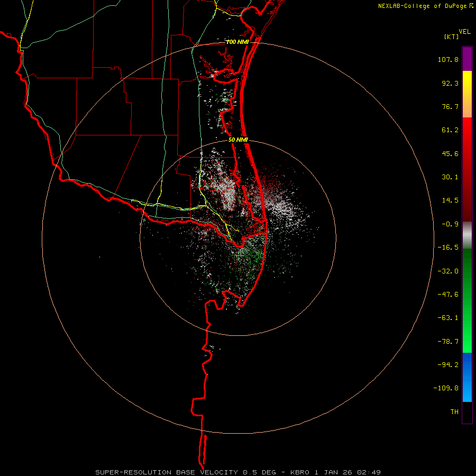476x476 pixels.
Task: Click the -32.0 velocity scale value
Action: [448, 271]
